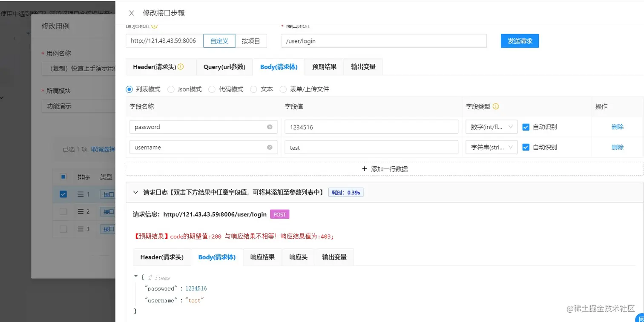The width and height of the screenshot is (644, 322).
Task: Collapse the JSON tree showing 2 items
Action: coord(136,276)
